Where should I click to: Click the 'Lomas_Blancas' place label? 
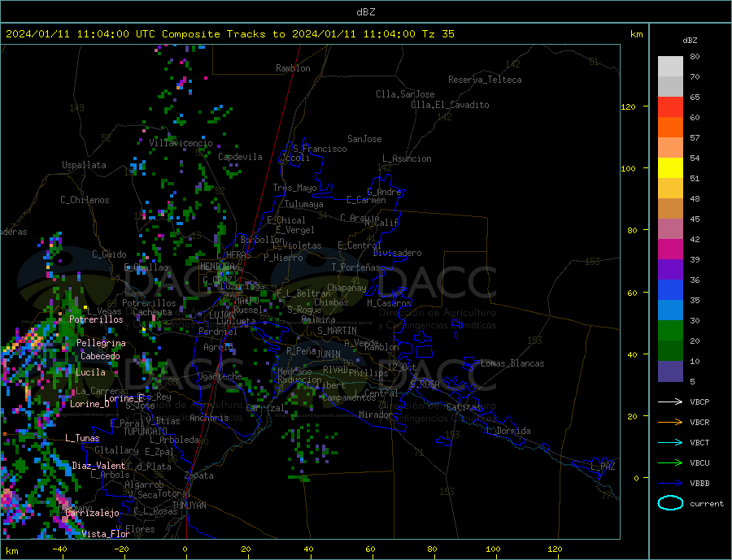tap(512, 363)
